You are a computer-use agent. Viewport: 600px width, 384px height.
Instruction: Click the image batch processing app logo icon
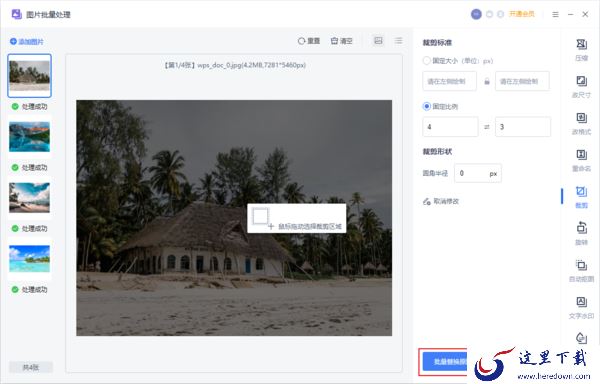click(17, 14)
